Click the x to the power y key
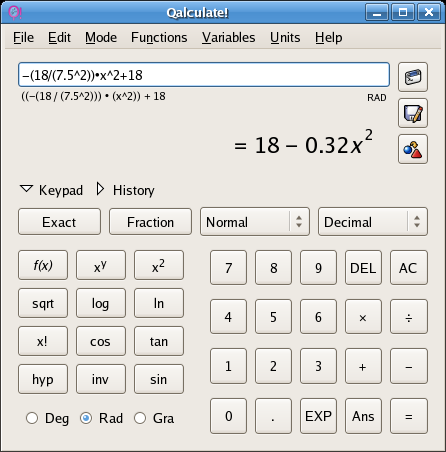 (101, 265)
